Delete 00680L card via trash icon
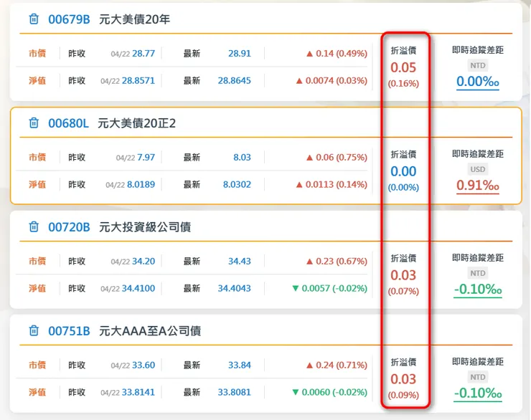Screen dimensions: 531x420 click(34, 123)
